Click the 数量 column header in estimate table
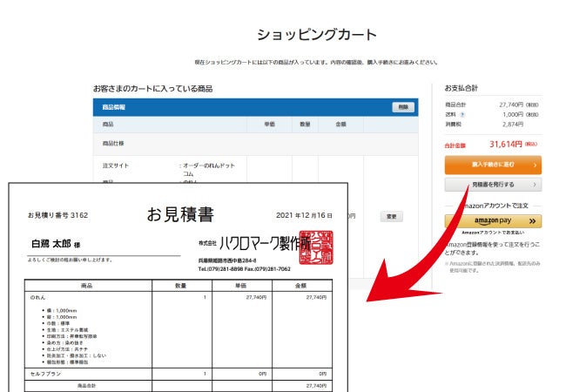 pyautogui.click(x=181, y=286)
